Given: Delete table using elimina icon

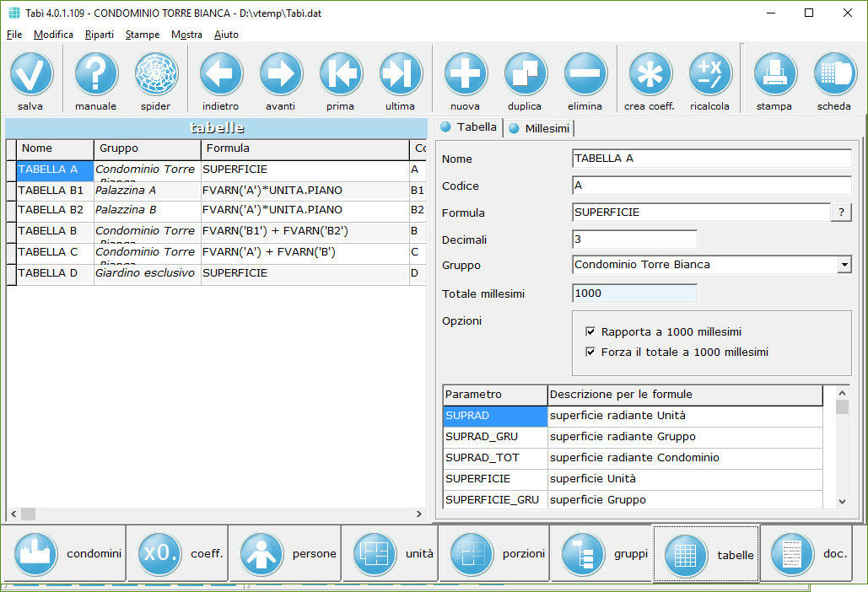Looking at the screenshot, I should point(585,74).
